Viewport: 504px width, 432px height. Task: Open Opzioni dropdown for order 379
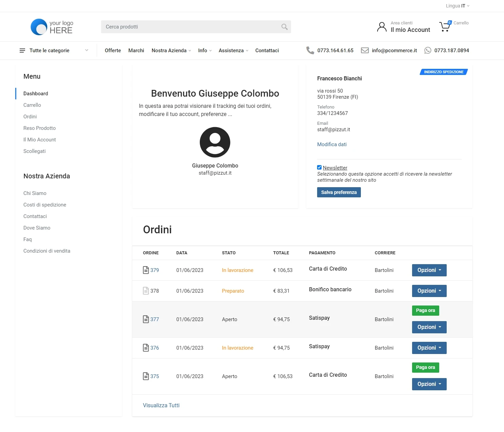429,270
